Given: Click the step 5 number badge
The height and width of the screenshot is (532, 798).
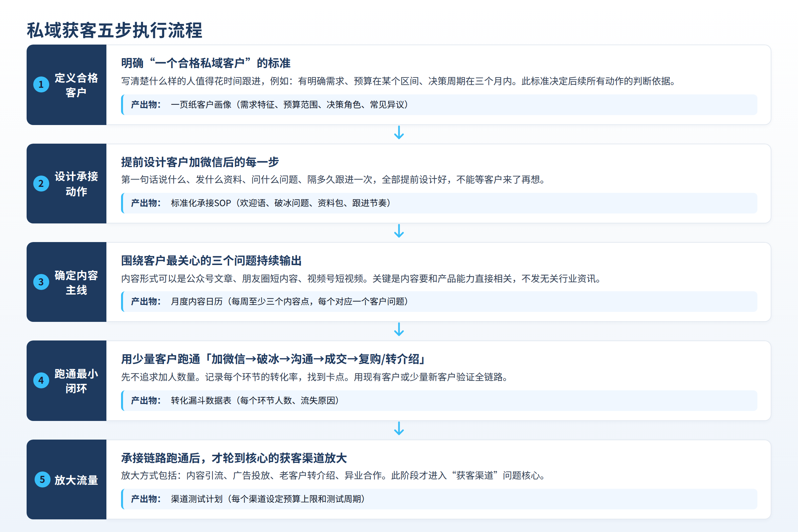Looking at the screenshot, I should point(43,479).
